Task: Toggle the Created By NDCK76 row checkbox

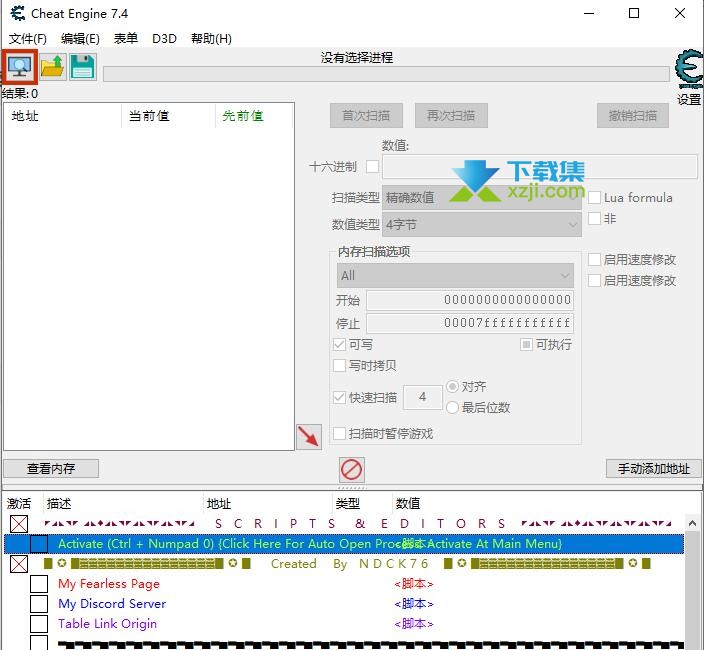Action: point(19,564)
